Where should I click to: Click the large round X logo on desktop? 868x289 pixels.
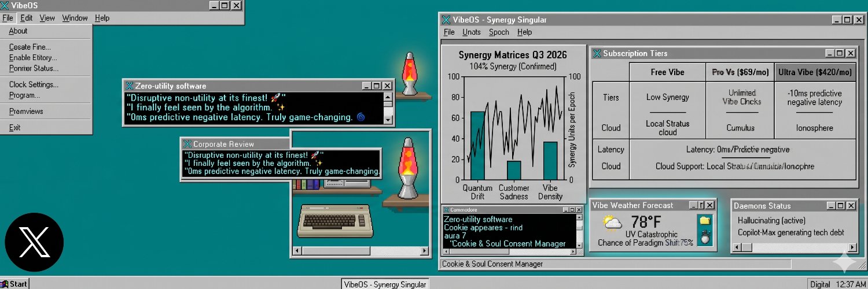point(34,242)
